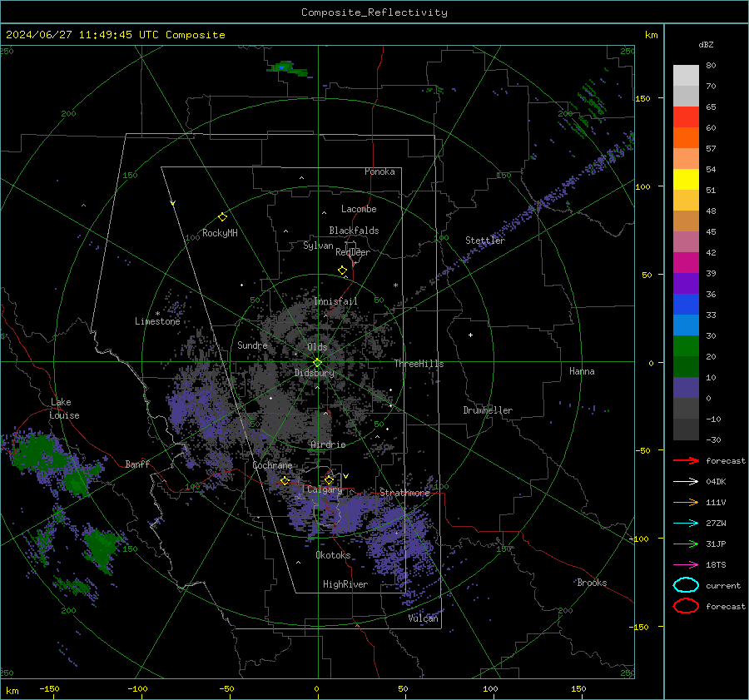Click the Composite_Reflectivity title text

pos(374,12)
